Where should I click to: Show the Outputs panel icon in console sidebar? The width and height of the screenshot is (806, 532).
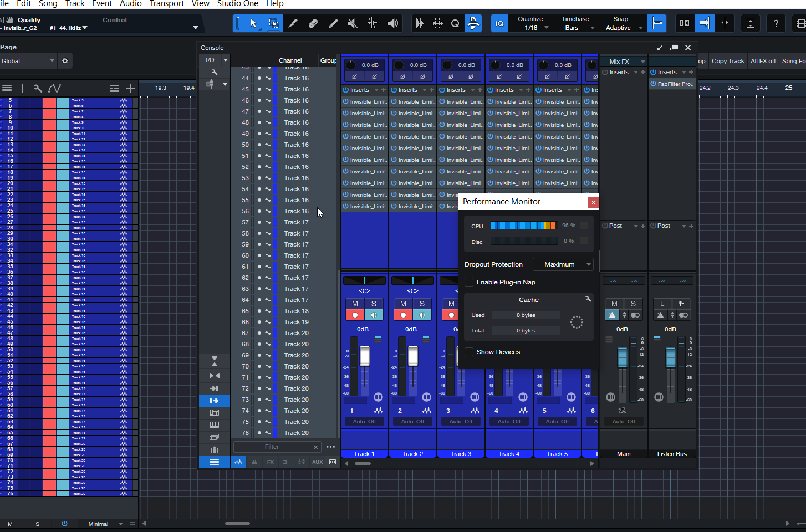coord(215,401)
